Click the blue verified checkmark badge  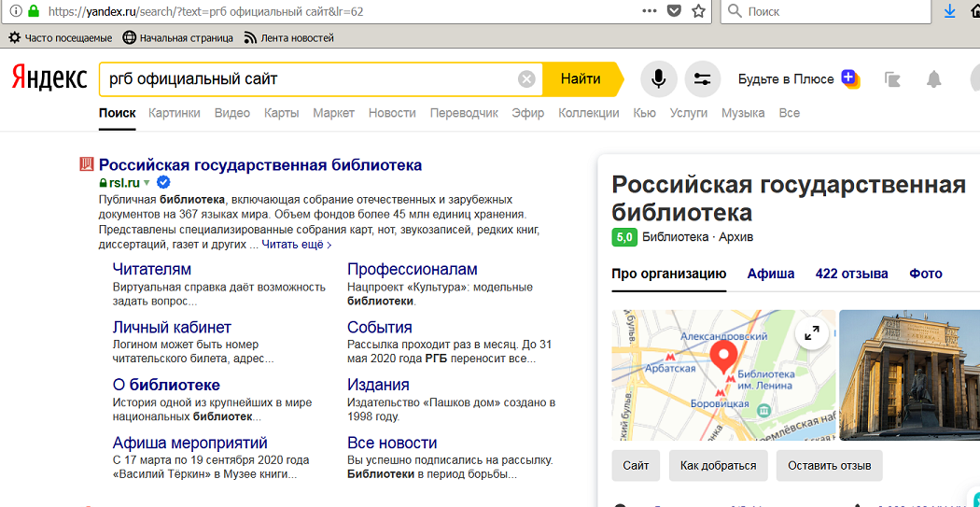click(x=163, y=183)
